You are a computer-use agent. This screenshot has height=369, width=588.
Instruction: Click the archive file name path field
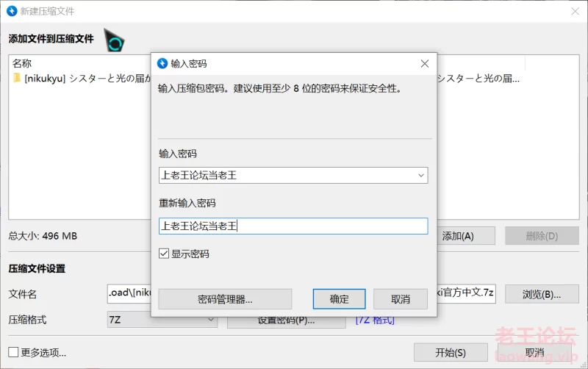[x=129, y=293]
